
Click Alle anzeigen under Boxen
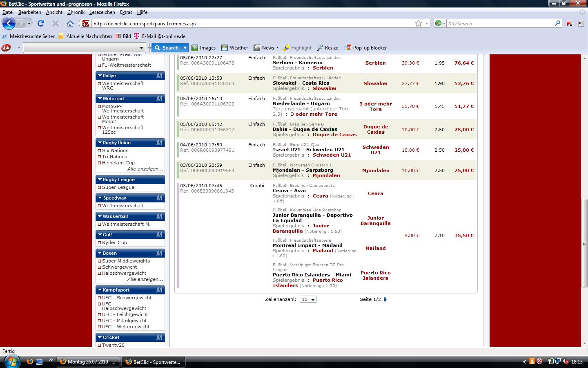click(145, 279)
